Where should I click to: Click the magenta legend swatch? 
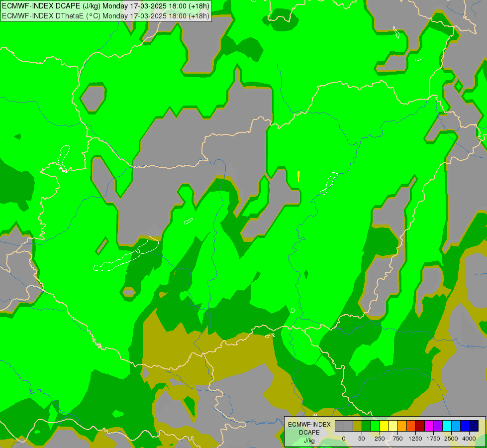tap(429, 426)
